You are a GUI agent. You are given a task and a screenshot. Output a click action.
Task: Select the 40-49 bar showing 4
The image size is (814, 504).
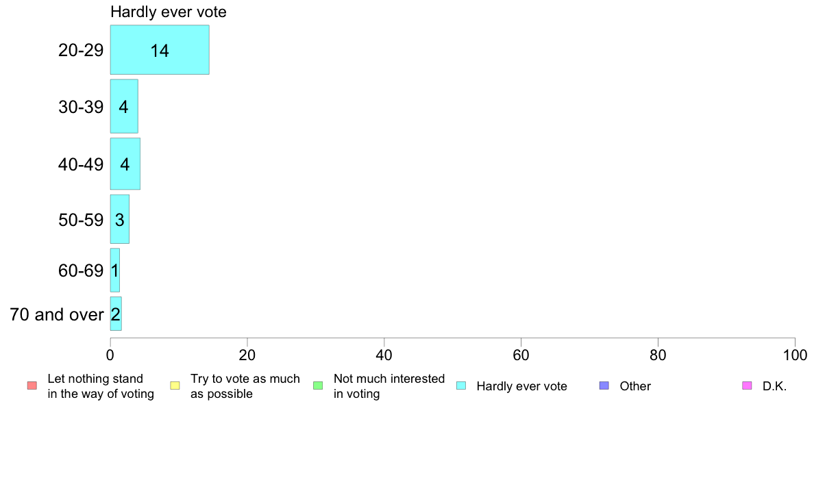pyautogui.click(x=125, y=164)
